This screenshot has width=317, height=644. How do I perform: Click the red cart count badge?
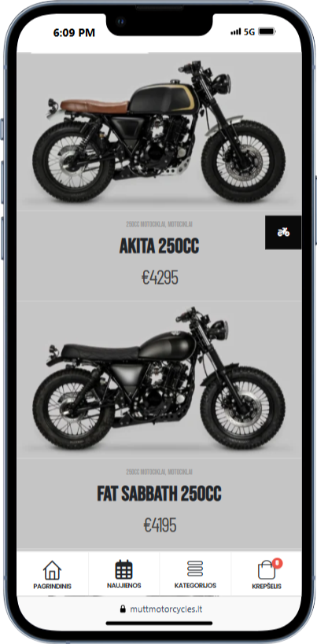click(x=278, y=563)
